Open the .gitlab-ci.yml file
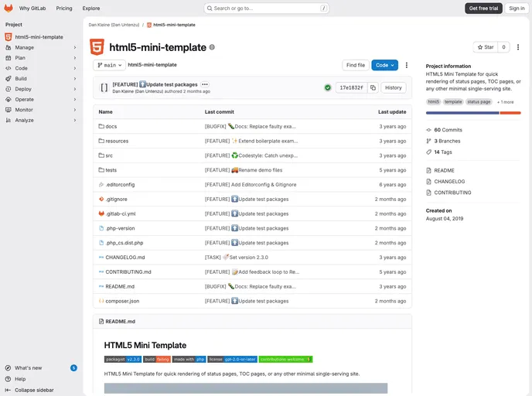 (121, 213)
